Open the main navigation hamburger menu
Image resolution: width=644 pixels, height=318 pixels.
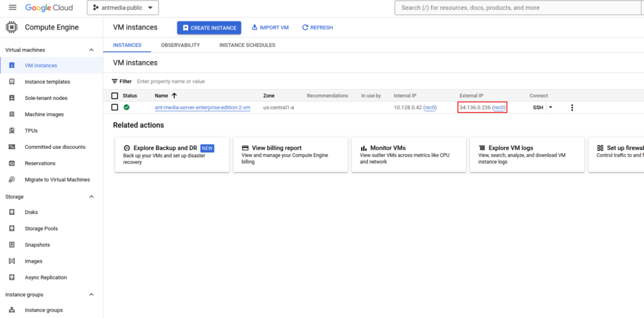pyautogui.click(x=13, y=8)
